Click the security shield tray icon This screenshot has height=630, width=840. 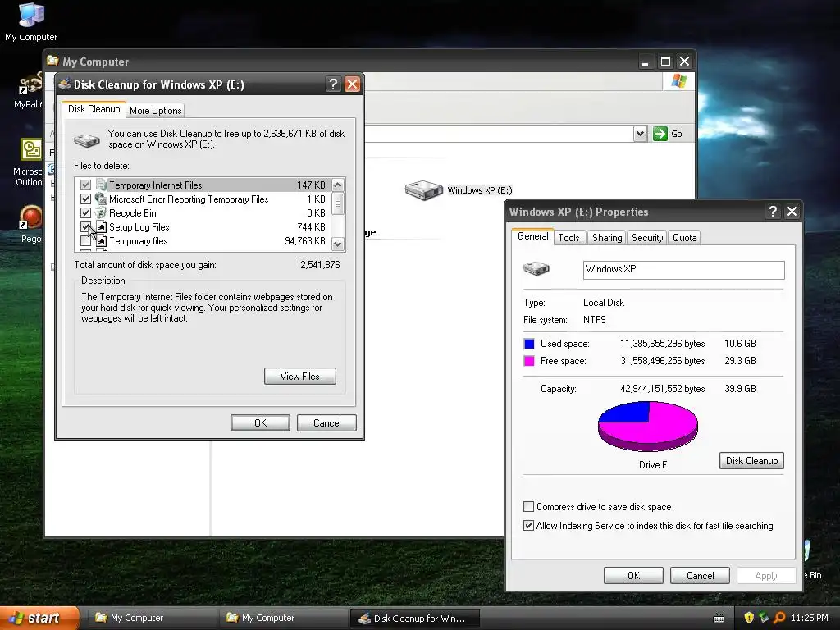[749, 618]
